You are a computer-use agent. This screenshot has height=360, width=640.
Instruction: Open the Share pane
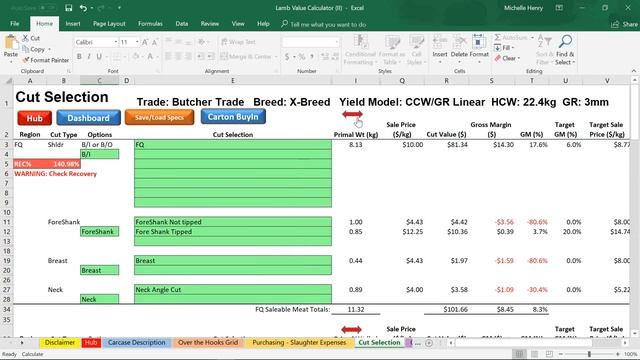[624, 24]
